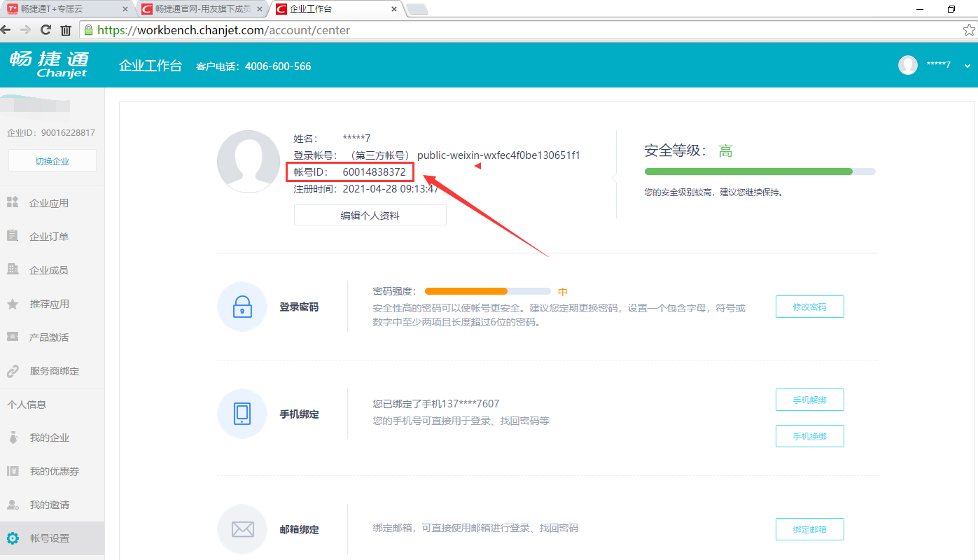Click the 企业ID: 90016228817 text
This screenshot has height=560, width=978.
point(51,133)
